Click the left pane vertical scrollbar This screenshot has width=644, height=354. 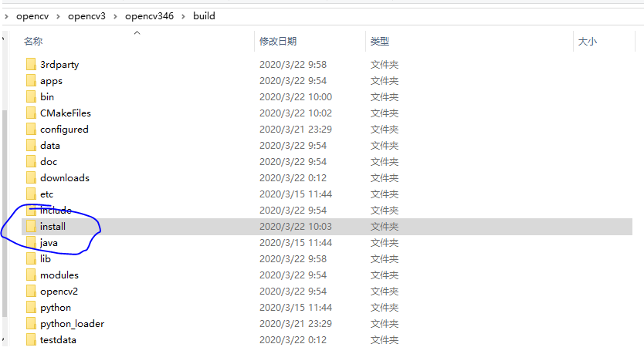(x=5, y=214)
